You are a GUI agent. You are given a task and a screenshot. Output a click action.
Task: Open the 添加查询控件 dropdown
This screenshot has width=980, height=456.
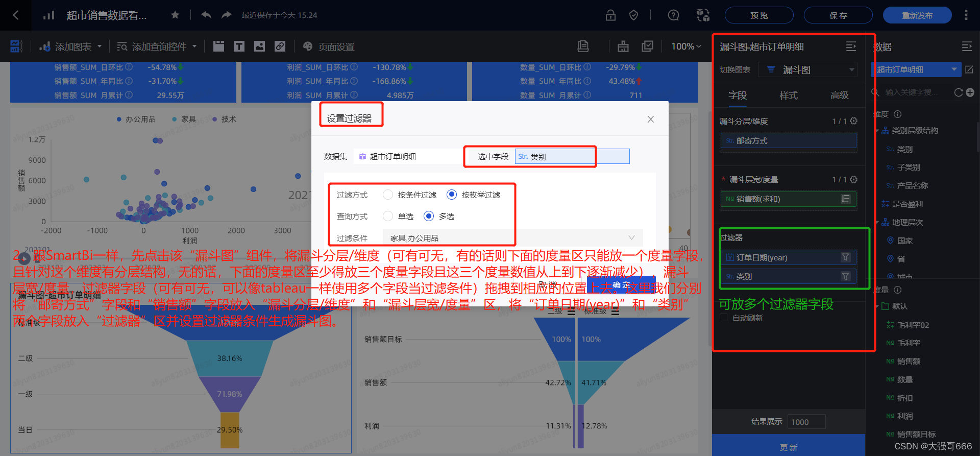pos(157,46)
